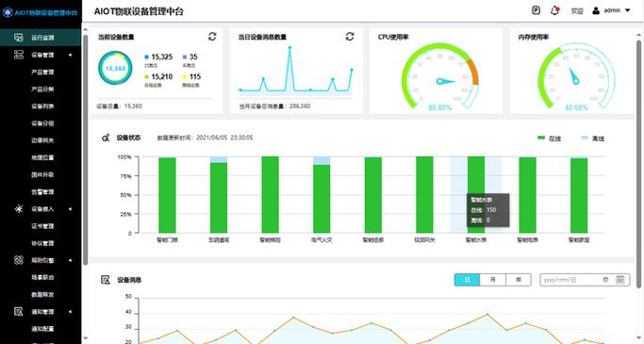Click the purple 35 legend square

(x=185, y=57)
